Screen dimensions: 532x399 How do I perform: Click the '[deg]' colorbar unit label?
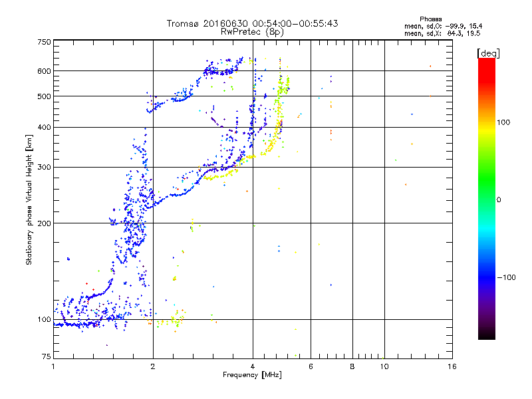pyautogui.click(x=488, y=53)
